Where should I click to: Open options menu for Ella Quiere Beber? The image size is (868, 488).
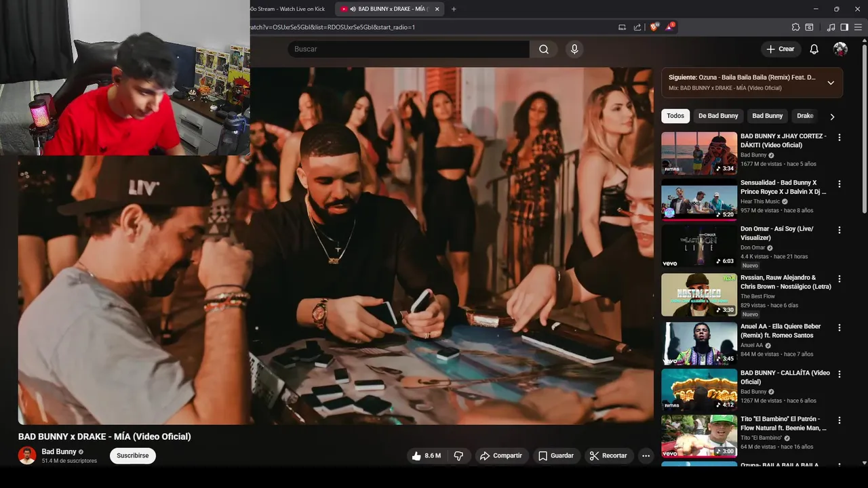coord(840,327)
